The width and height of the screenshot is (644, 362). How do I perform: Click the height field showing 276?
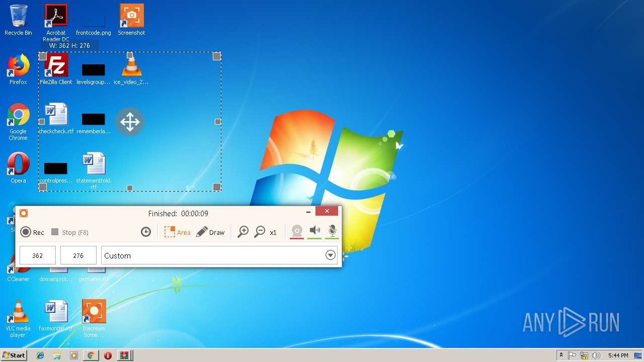78,255
